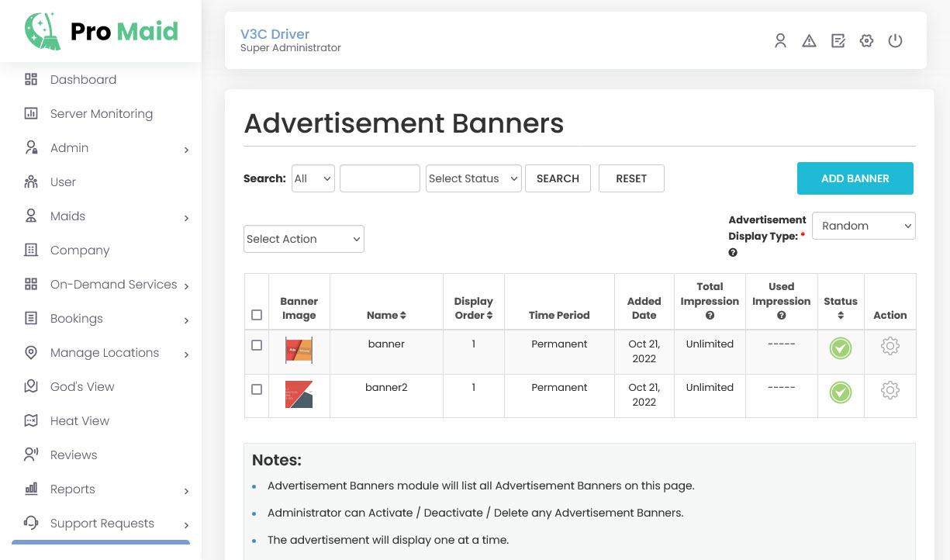This screenshot has width=950, height=560.
Task: Open the Select Status dropdown
Action: point(473,178)
